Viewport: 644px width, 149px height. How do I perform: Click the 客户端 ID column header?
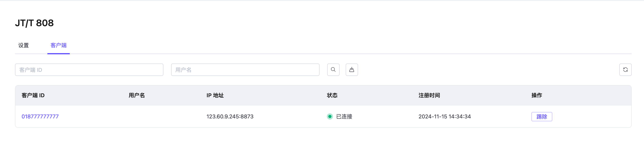[33, 95]
